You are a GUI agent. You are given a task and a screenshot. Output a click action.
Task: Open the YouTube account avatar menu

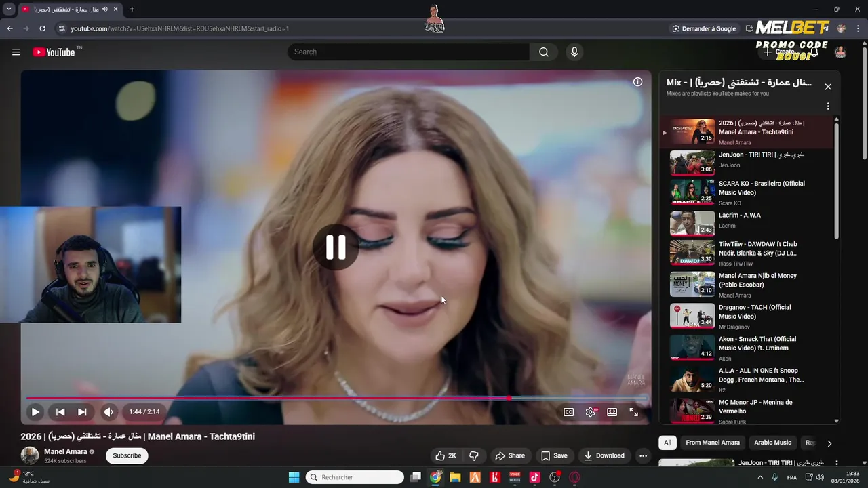840,52
